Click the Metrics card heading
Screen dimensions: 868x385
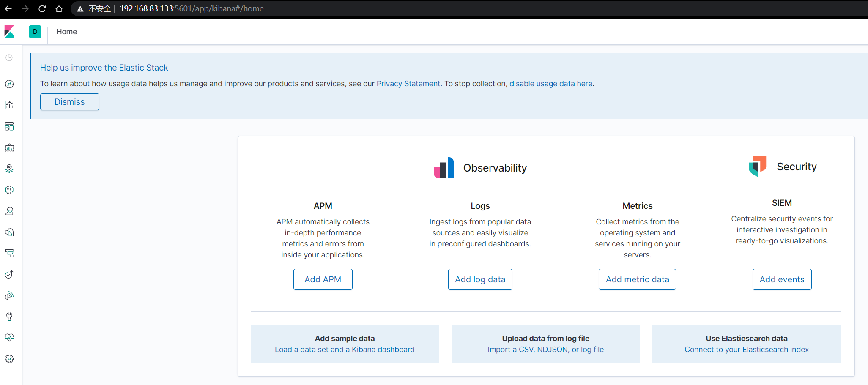click(x=638, y=206)
